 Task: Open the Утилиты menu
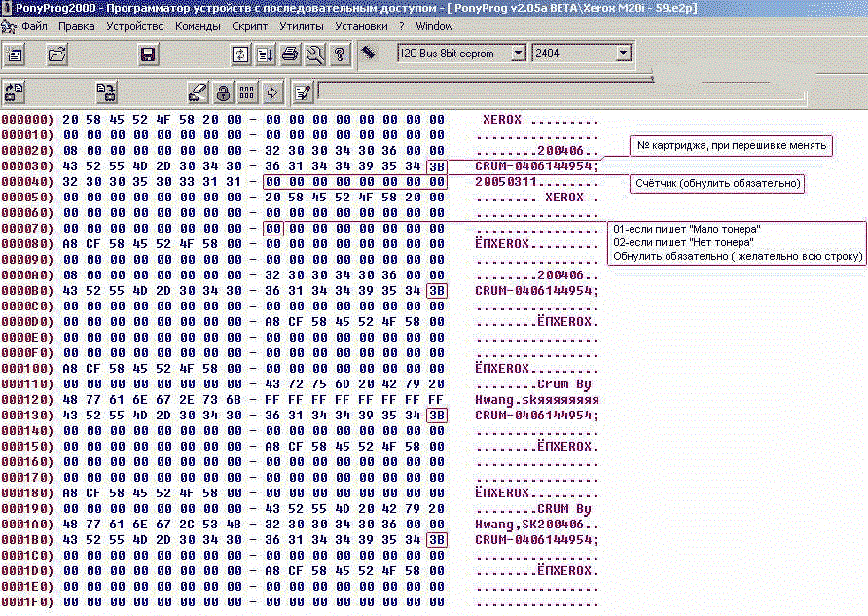pos(301,26)
